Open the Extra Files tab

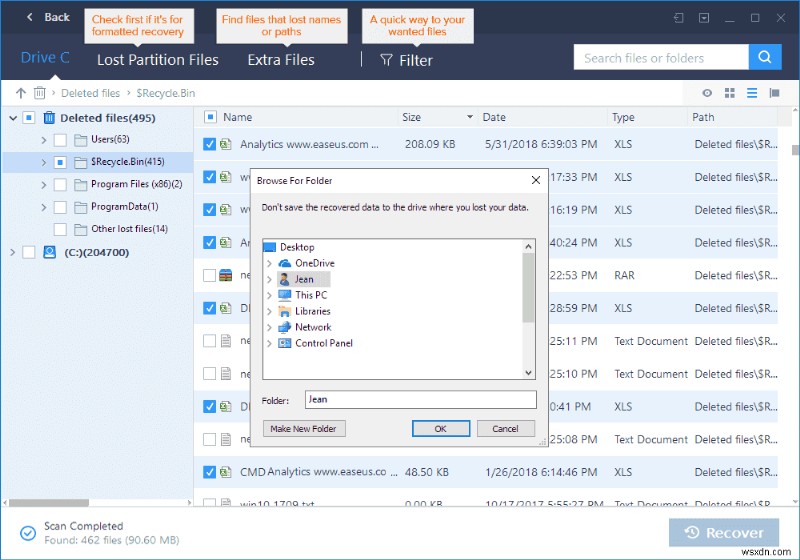pos(281,60)
